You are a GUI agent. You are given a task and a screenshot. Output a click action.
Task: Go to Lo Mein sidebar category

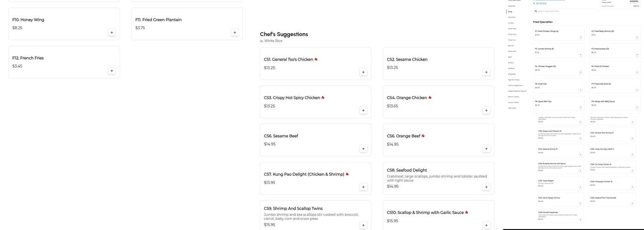511,23
